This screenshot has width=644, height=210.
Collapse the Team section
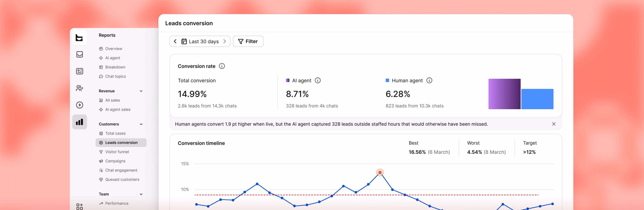[141, 194]
